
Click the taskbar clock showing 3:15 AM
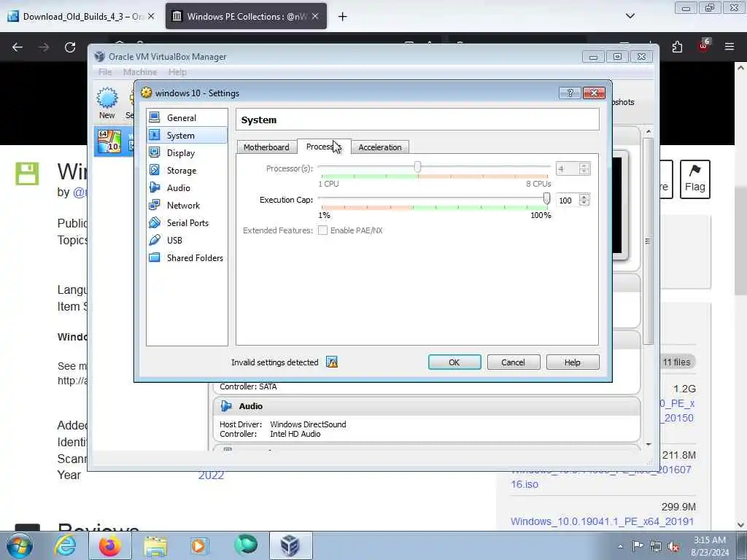coord(710,546)
